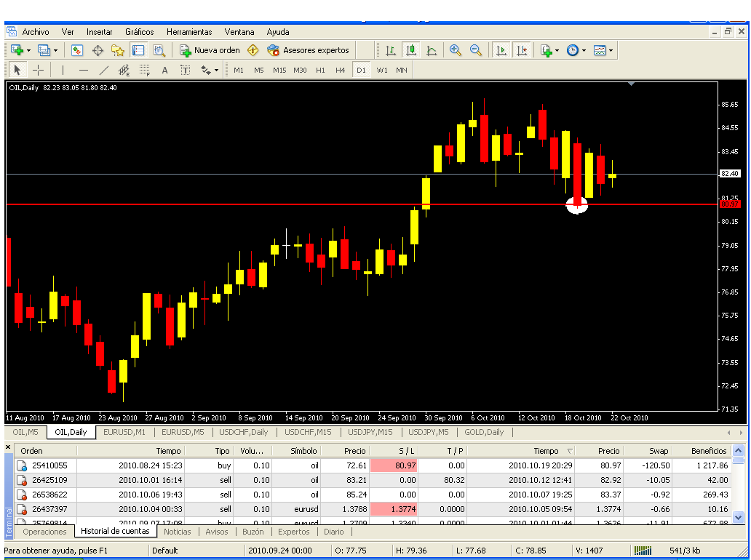Draw a vertical line
The image size is (751, 560).
(x=63, y=70)
